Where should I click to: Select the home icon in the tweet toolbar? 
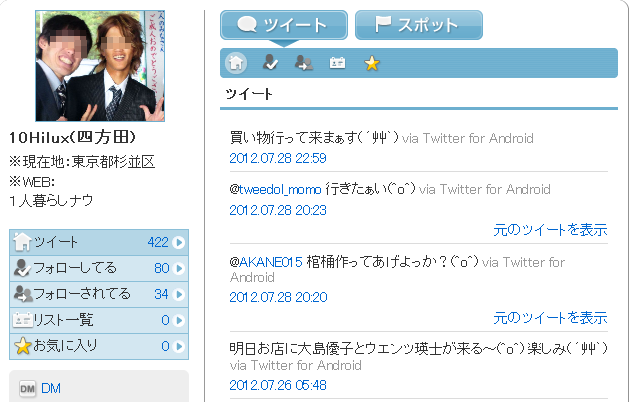236,63
